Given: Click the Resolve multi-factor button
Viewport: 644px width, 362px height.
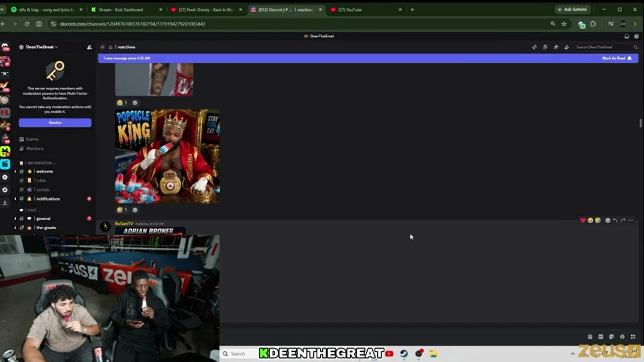Looking at the screenshot, I should click(x=55, y=123).
